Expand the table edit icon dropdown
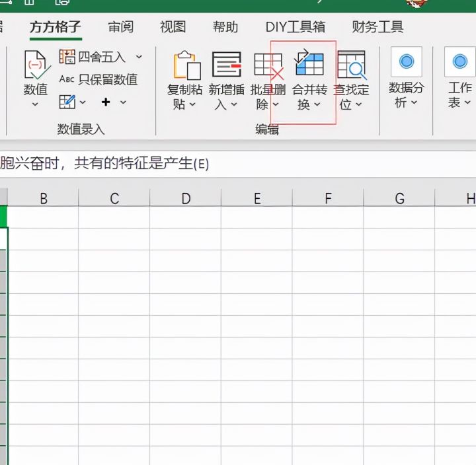 83,102
